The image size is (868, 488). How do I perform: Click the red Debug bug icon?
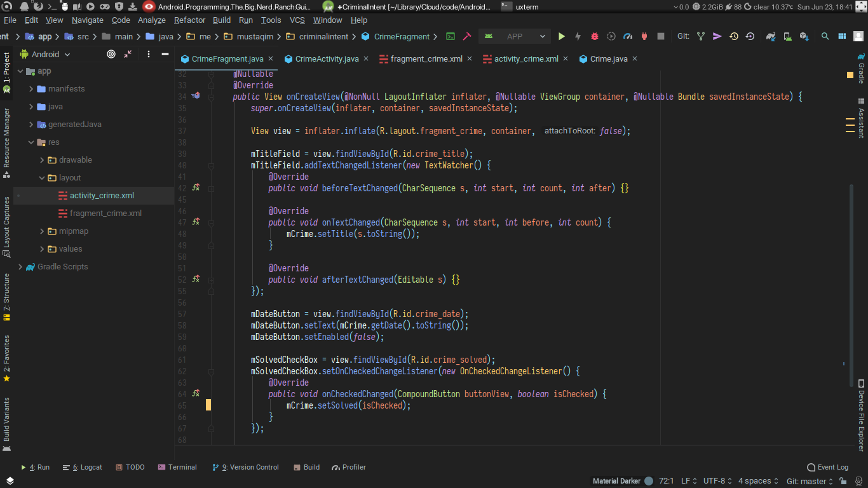coord(595,37)
